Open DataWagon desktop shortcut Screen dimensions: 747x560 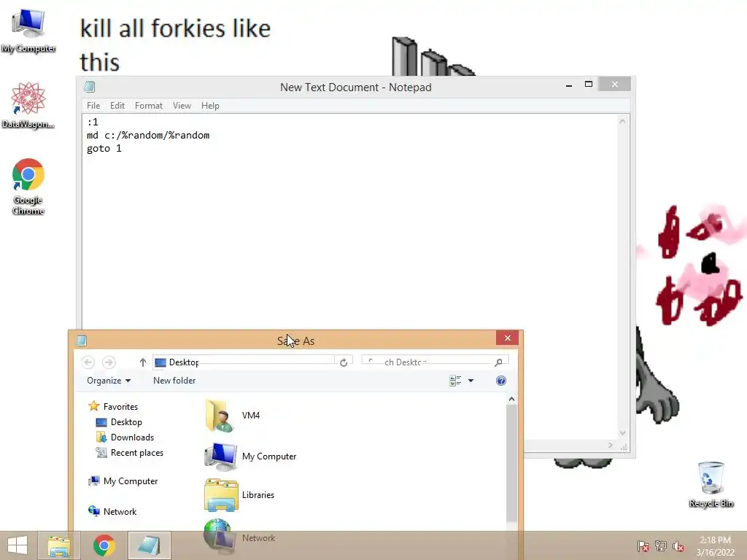pyautogui.click(x=28, y=106)
